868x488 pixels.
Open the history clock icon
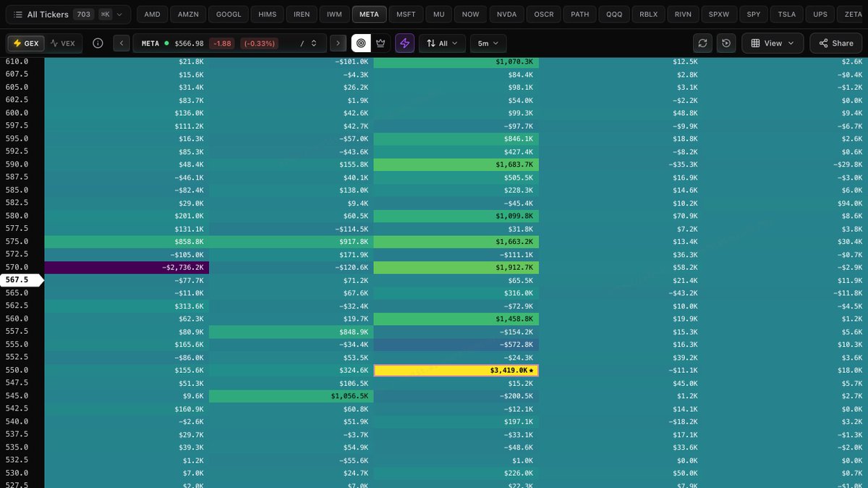click(x=726, y=43)
